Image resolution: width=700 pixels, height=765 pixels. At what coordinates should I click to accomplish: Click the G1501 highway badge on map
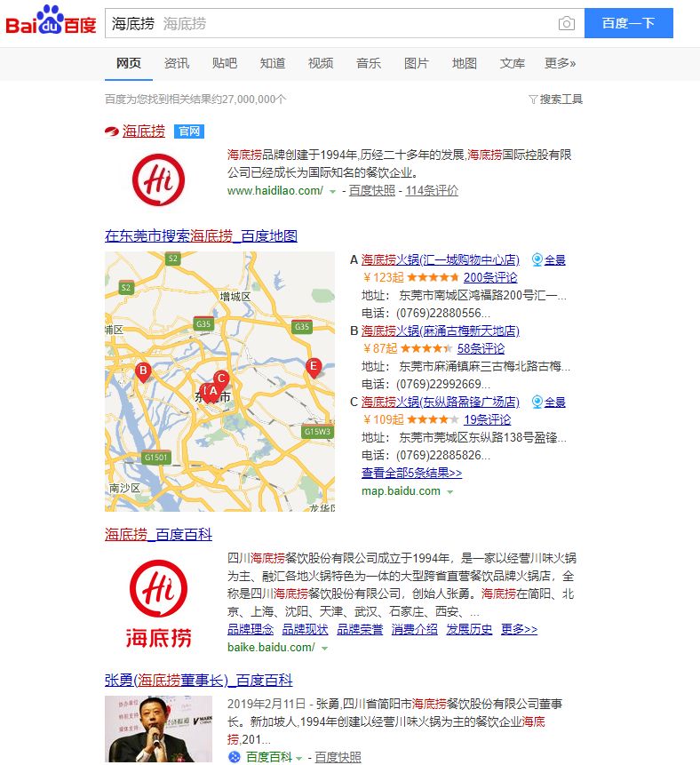point(155,458)
